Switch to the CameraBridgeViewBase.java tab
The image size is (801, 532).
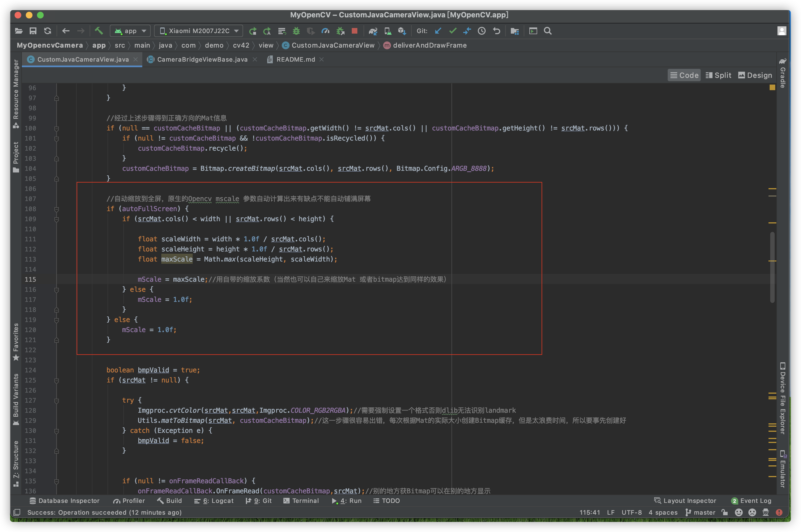[x=202, y=59]
